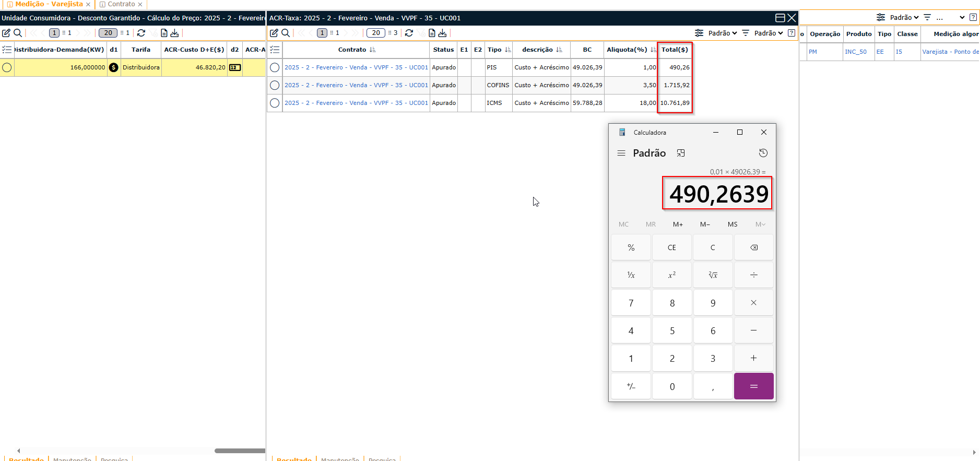Click the calculator backspace key

[x=753, y=247]
